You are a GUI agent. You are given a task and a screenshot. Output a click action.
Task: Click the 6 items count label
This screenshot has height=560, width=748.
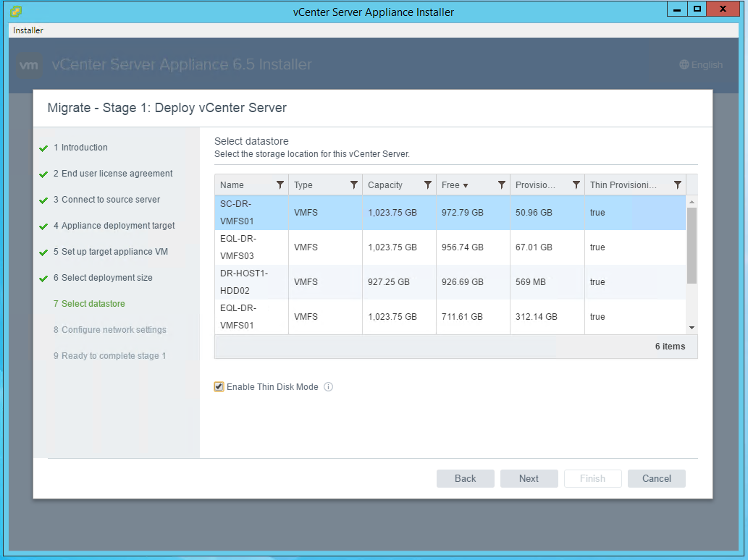670,347
